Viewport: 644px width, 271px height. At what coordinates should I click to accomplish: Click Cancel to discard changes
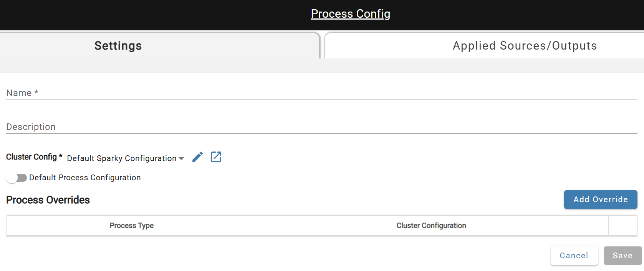pyautogui.click(x=574, y=255)
